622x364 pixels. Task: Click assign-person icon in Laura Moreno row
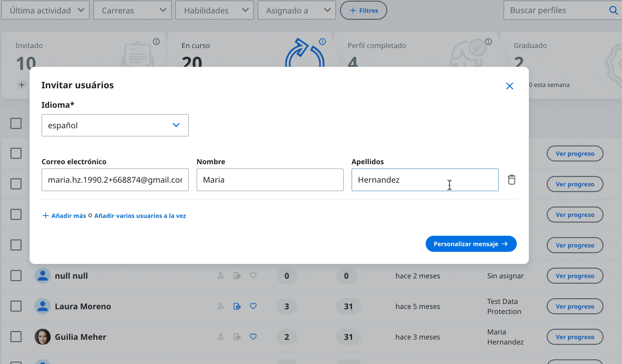click(221, 306)
